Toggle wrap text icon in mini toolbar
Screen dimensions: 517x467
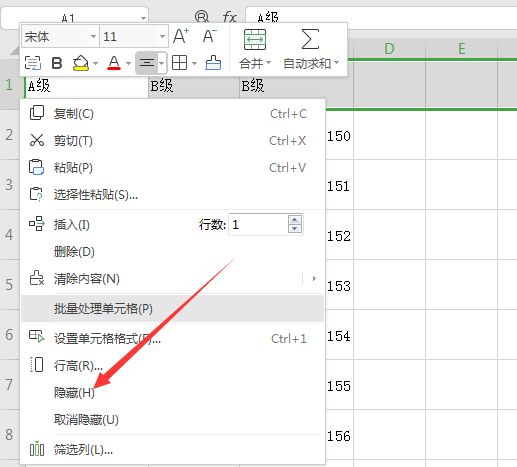tap(33, 63)
